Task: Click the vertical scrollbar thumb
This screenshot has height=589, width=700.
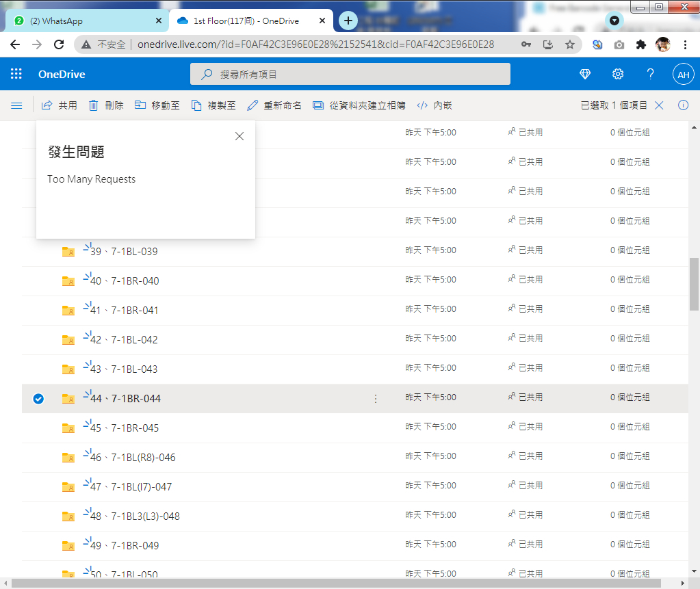Action: [694, 284]
